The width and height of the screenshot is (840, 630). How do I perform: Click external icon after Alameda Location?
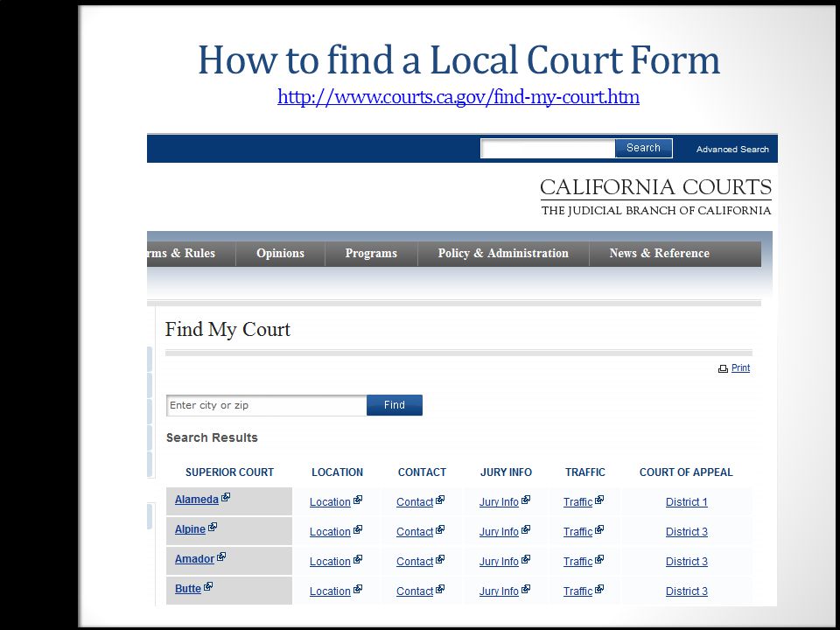358,500
